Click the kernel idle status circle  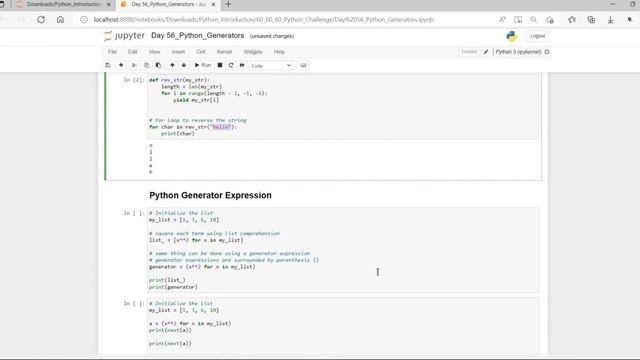[x=547, y=52]
